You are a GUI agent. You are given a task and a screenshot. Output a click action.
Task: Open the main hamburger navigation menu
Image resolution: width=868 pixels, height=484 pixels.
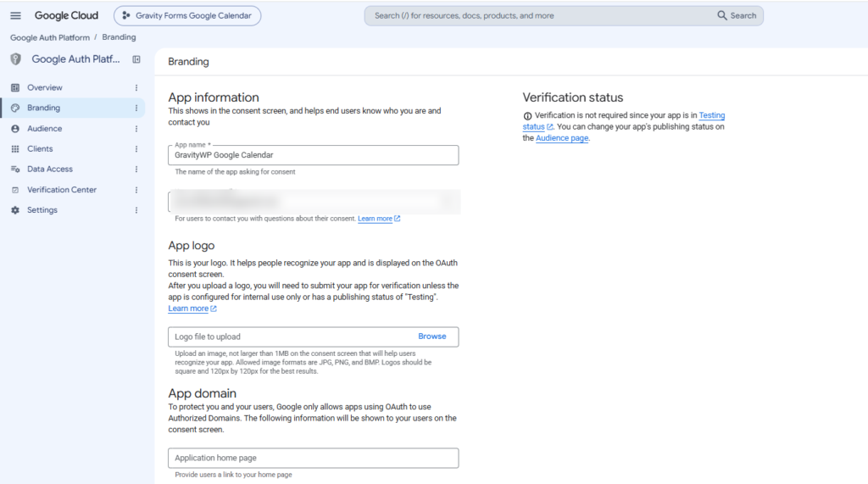tap(15, 15)
